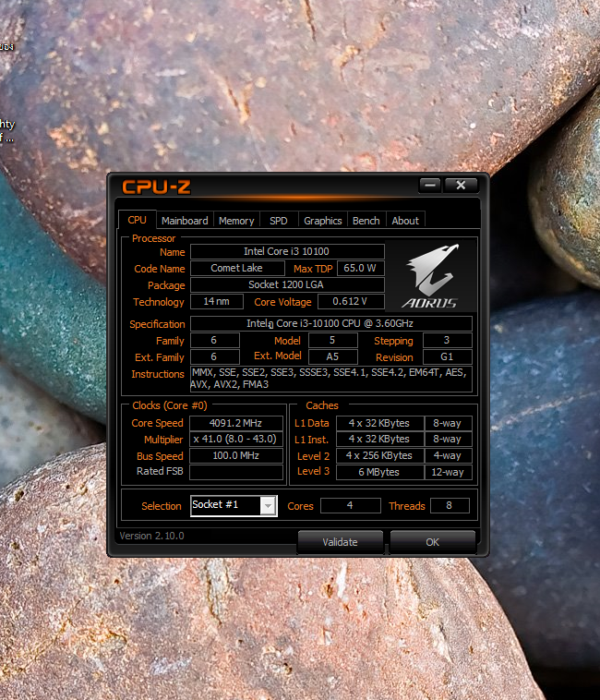Image resolution: width=600 pixels, height=700 pixels.
Task: Show the About tab
Action: pyautogui.click(x=405, y=221)
